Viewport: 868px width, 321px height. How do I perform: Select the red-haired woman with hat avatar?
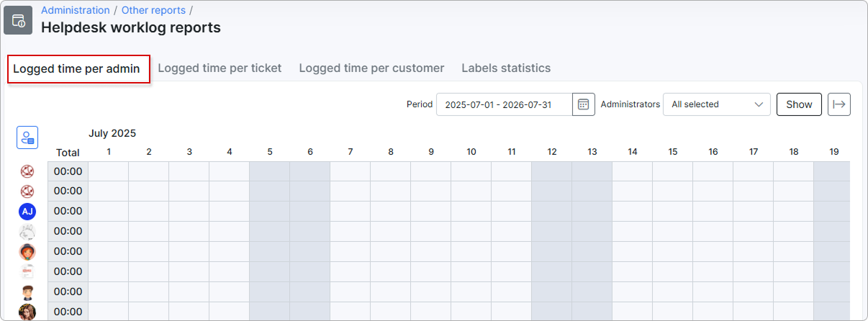[27, 252]
